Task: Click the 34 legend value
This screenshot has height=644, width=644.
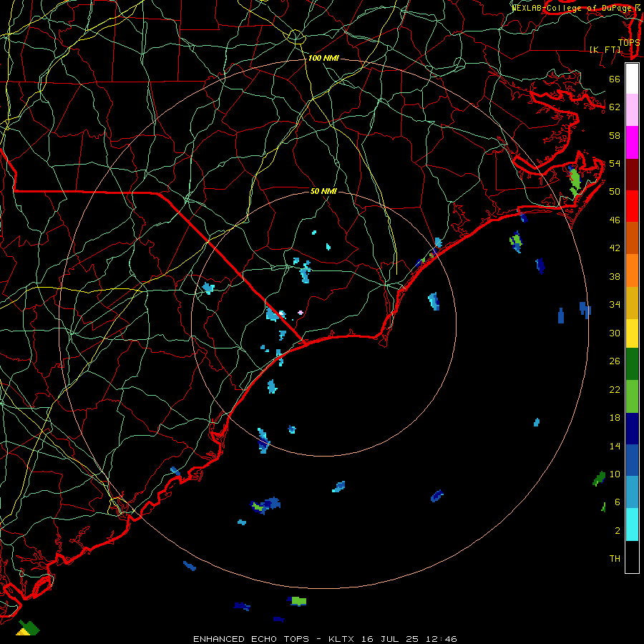Action: point(615,305)
